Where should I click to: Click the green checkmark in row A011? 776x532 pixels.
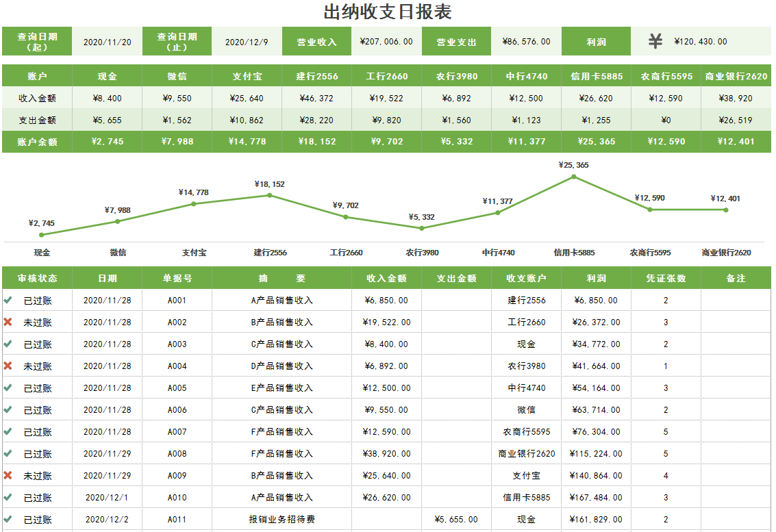pyautogui.click(x=8, y=519)
